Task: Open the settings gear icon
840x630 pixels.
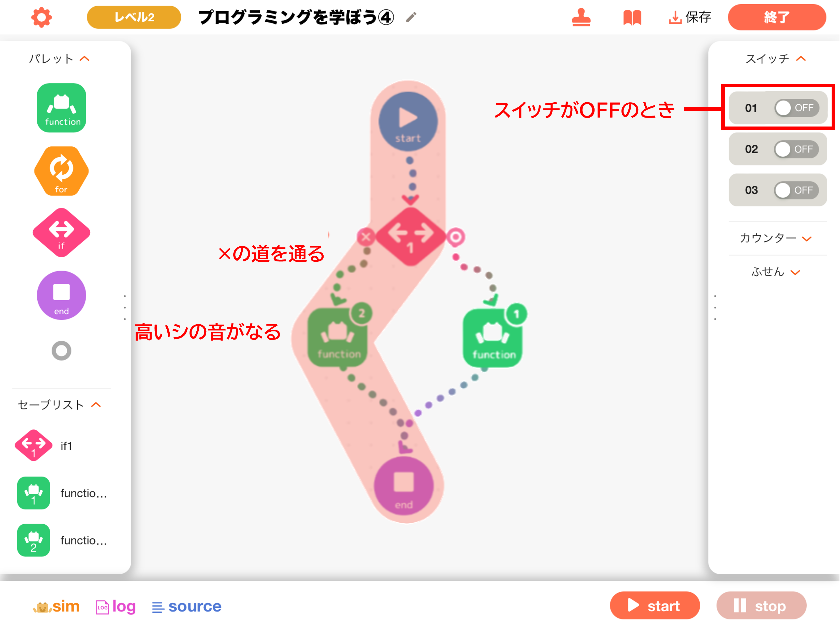Action: pyautogui.click(x=41, y=18)
